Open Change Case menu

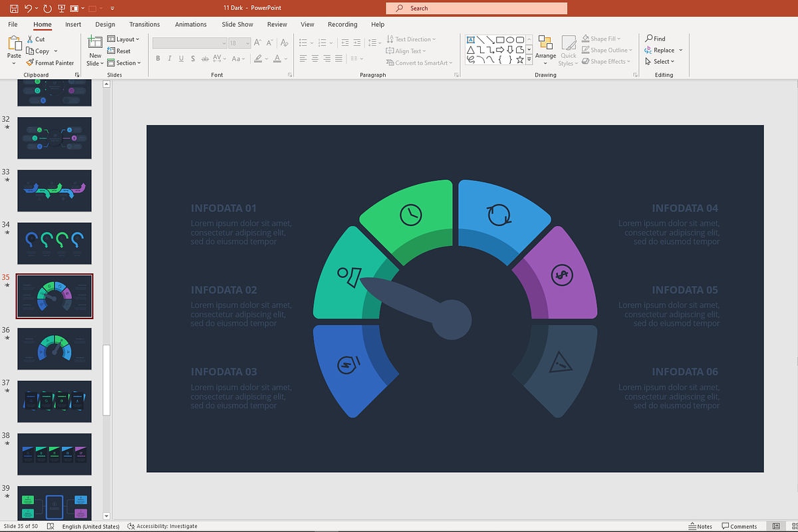coord(238,59)
